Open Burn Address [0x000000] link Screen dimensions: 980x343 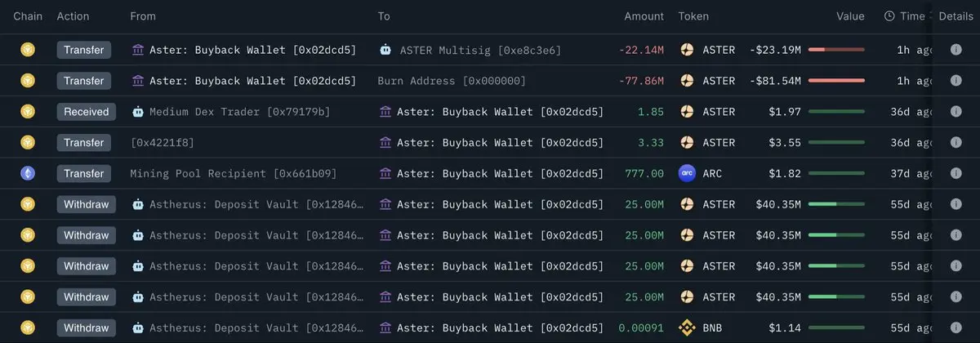(452, 81)
